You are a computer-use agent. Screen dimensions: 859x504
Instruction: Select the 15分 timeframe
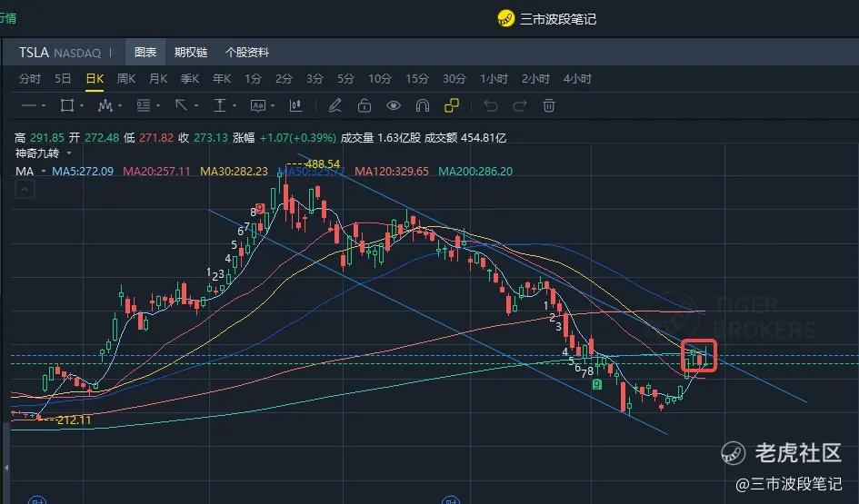417,79
